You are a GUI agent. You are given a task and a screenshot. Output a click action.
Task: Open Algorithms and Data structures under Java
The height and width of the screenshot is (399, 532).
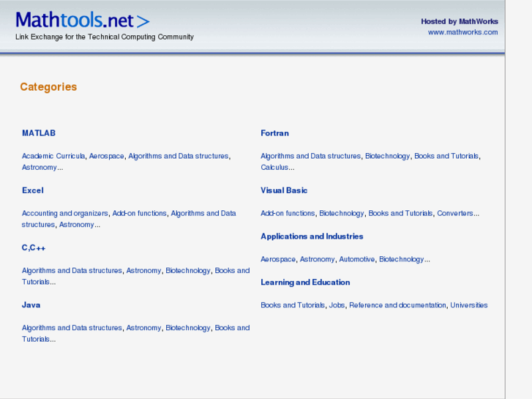72,328
